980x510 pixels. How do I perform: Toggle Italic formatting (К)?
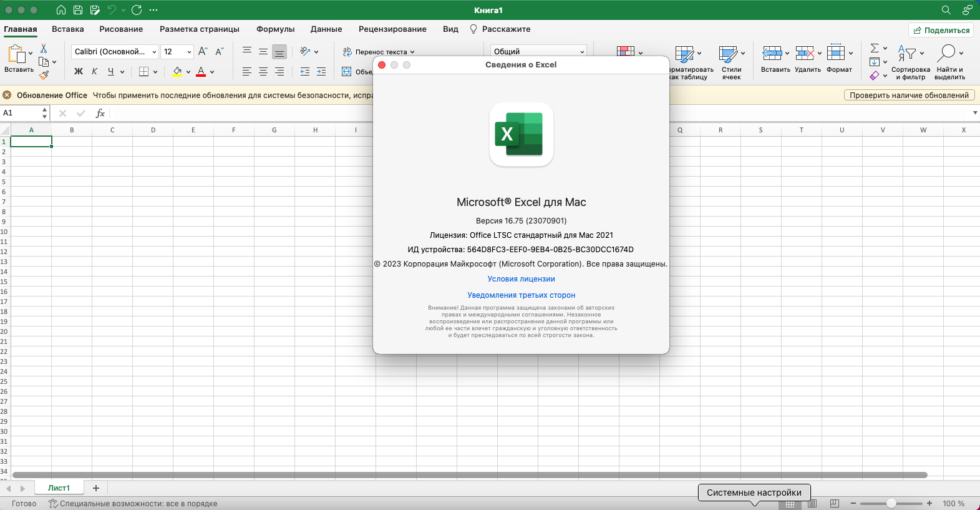click(95, 72)
